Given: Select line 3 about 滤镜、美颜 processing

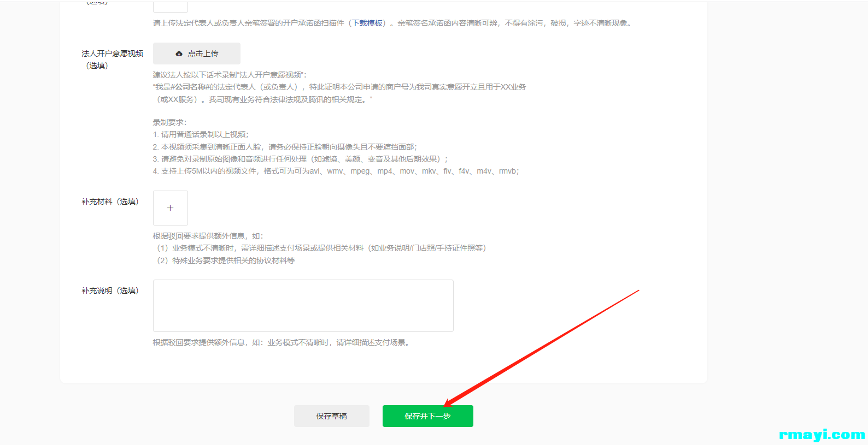Looking at the screenshot, I should pyautogui.click(x=300, y=159).
